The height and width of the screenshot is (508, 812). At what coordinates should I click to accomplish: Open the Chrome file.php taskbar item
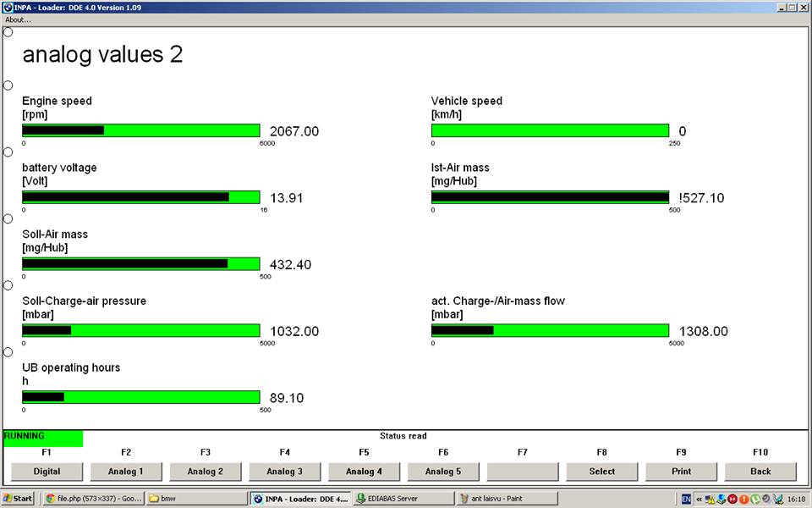[x=93, y=499]
